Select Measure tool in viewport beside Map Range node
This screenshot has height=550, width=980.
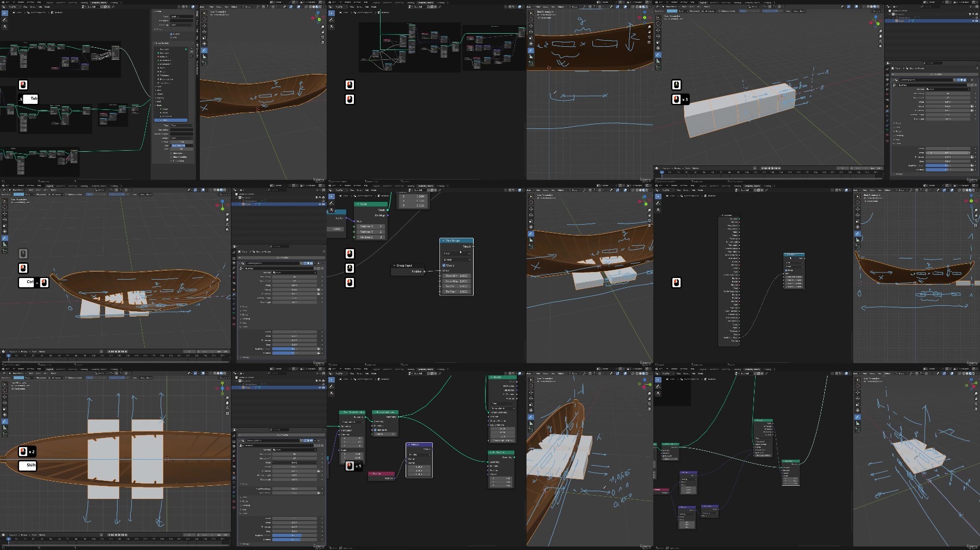point(531,240)
